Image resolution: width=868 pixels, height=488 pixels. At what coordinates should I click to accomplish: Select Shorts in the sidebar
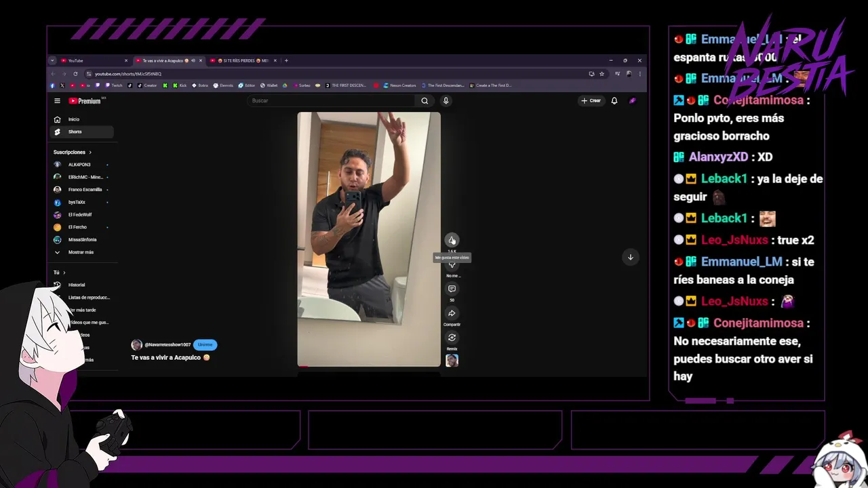point(81,131)
